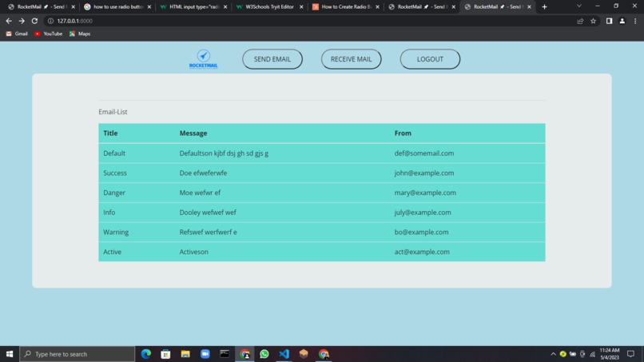Screen dimensions: 644x362
Task: Open the notifications center icon
Action: coord(631,354)
